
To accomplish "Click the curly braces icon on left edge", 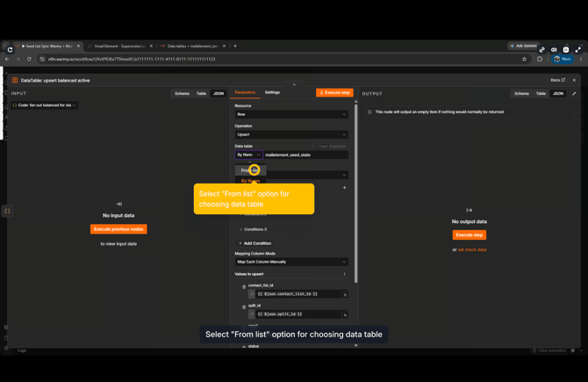I will tap(7, 211).
